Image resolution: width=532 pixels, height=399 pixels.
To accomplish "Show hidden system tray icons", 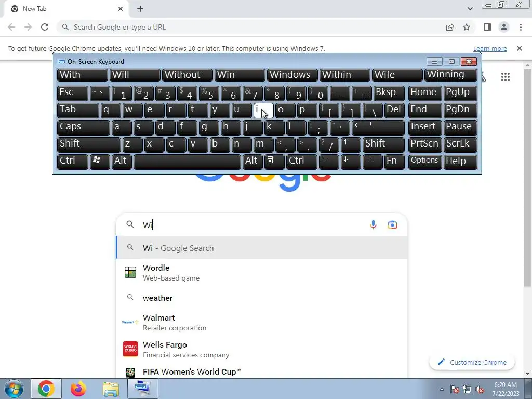I will pos(442,390).
